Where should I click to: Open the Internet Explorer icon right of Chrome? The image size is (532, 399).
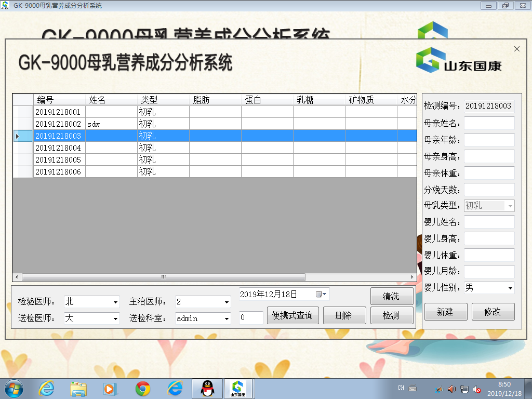point(175,389)
